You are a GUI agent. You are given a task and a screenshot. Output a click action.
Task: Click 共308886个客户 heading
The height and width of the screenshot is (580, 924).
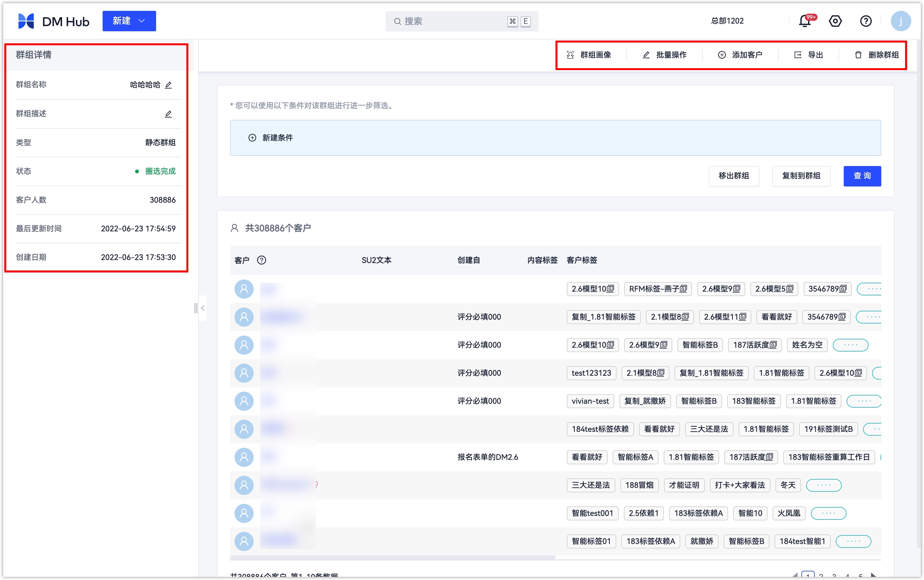point(278,228)
